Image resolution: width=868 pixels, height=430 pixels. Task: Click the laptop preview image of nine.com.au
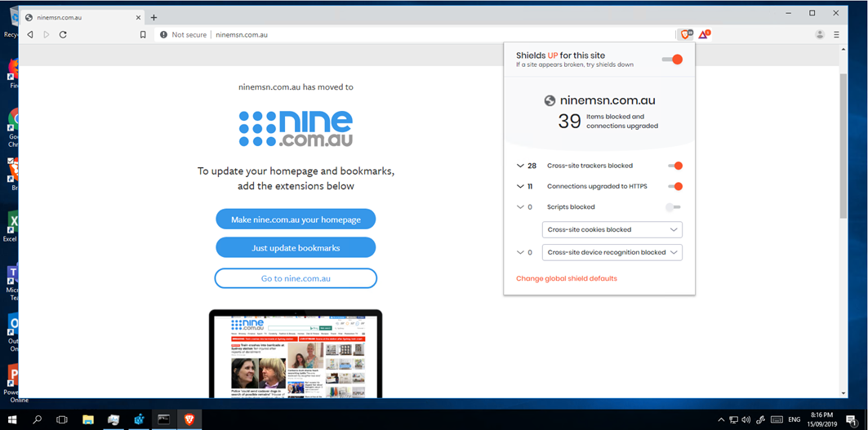click(296, 353)
